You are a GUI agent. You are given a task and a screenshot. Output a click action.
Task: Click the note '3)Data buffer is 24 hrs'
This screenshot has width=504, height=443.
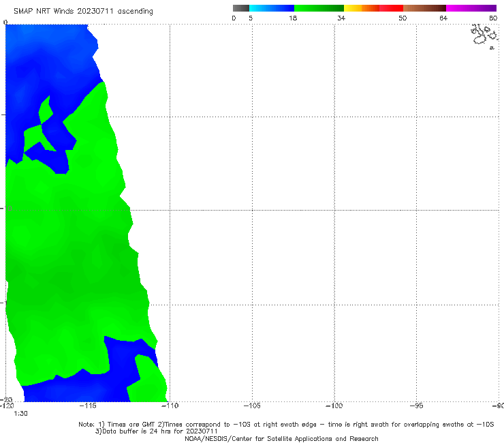(x=156, y=431)
